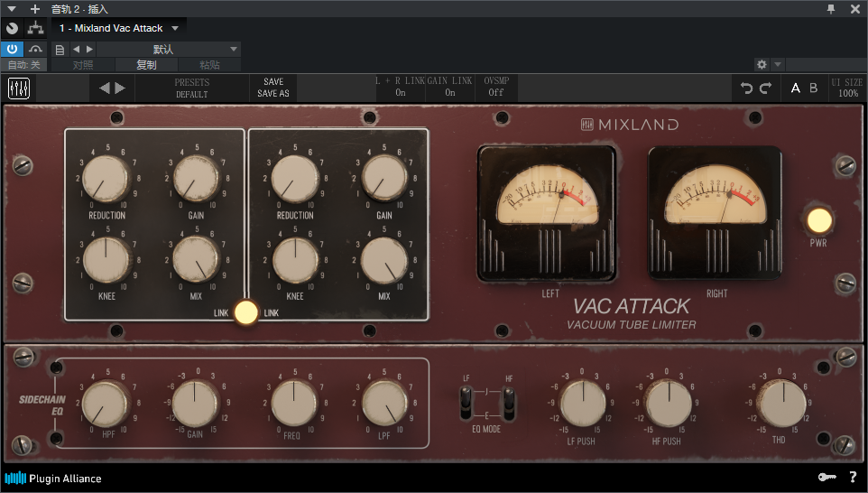Toggle the LINK lamp between channels
The width and height of the screenshot is (868, 493).
tap(245, 312)
